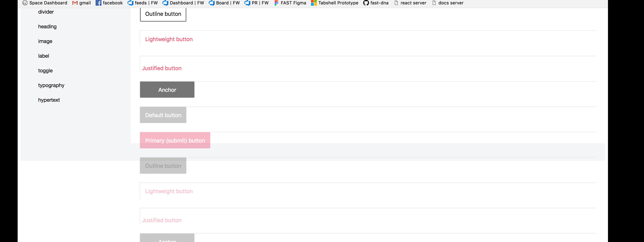Open the react server bookmark

[410, 3]
